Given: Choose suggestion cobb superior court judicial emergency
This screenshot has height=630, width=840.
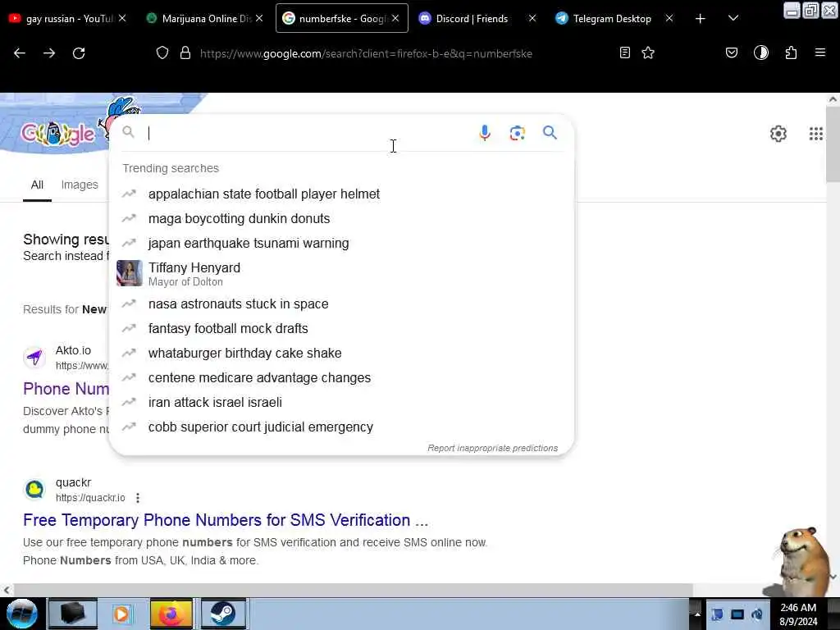Looking at the screenshot, I should coord(341,427).
